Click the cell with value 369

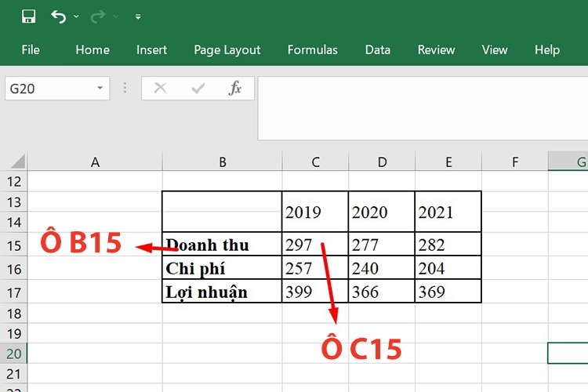coord(448,292)
